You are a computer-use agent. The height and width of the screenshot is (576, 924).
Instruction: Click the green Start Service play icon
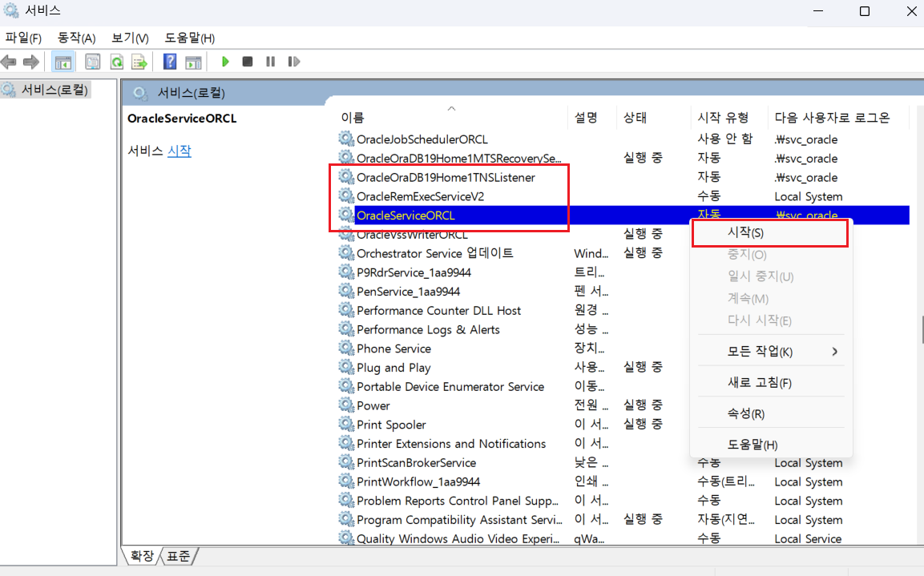click(225, 61)
